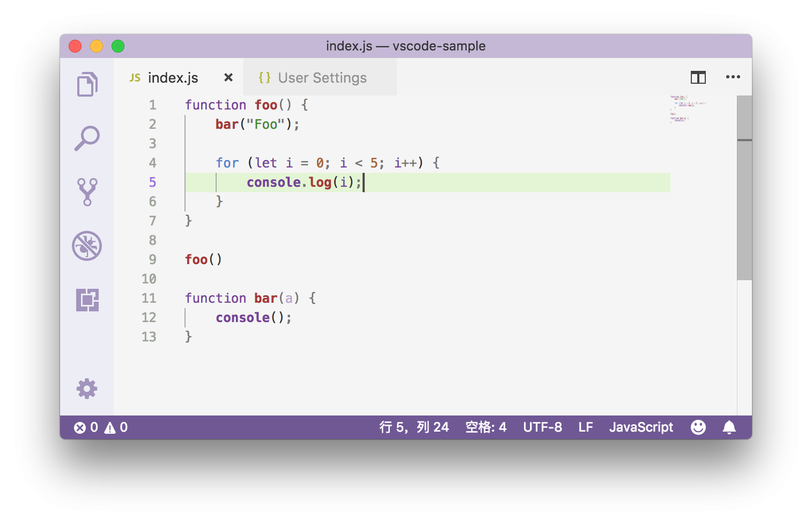Open encoding picker via UTF-8 label
This screenshot has height=525, width=812.
click(542, 427)
